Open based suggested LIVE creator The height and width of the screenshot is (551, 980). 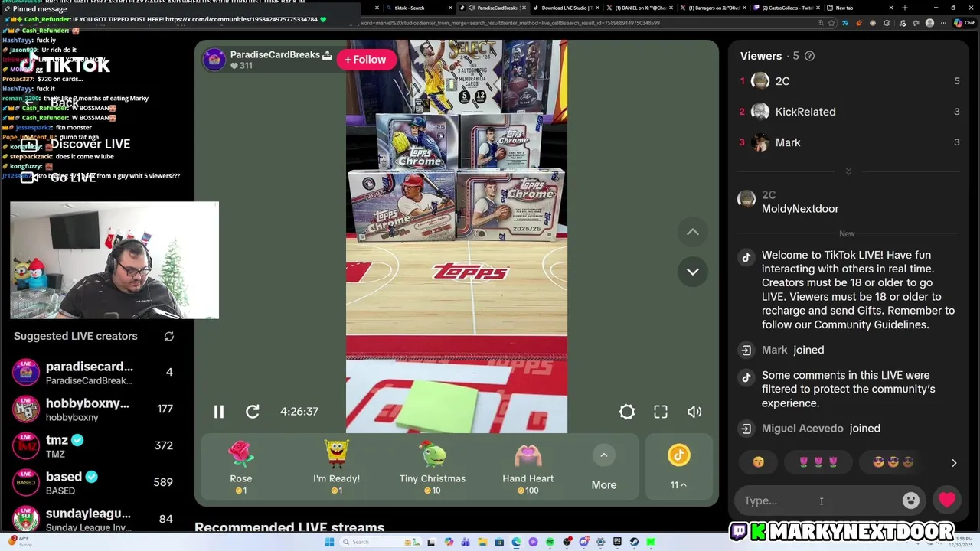[x=97, y=483]
